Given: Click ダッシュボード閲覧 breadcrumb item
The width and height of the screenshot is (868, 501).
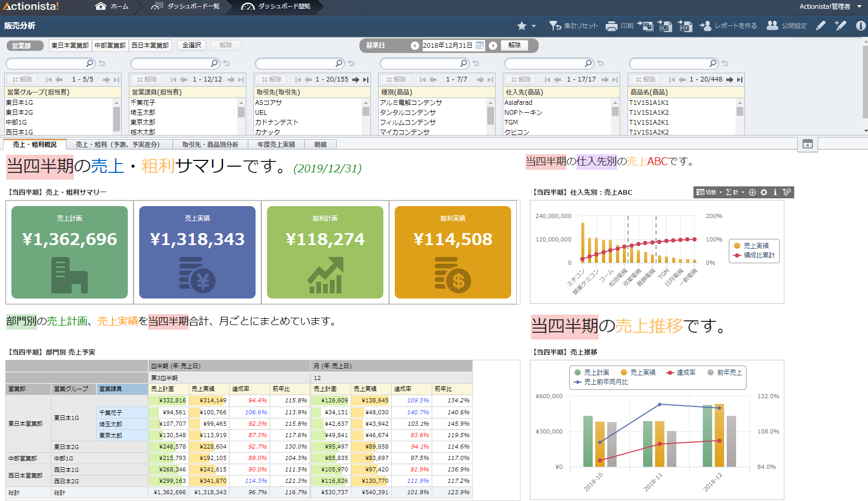Looking at the screenshot, I should pyautogui.click(x=276, y=6).
